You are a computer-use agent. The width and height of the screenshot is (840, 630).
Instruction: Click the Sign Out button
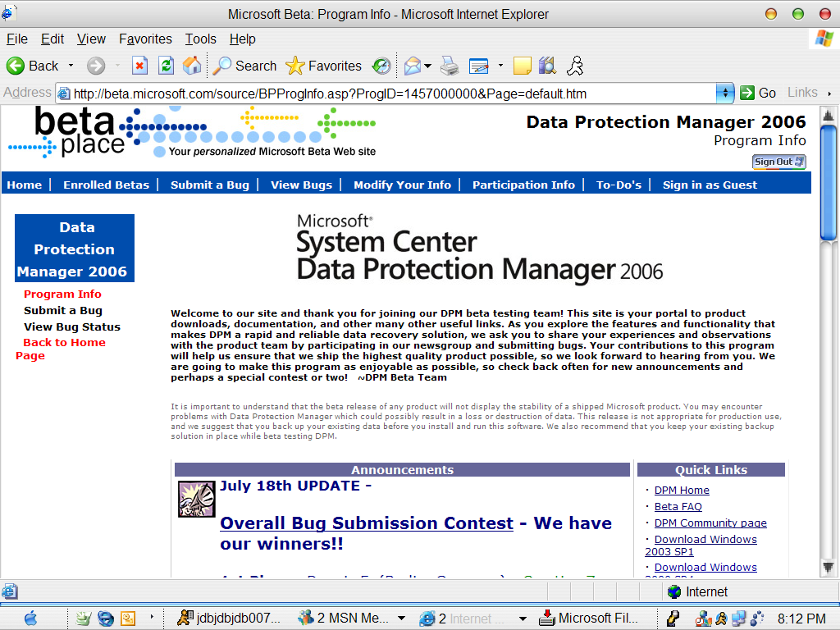[779, 162]
